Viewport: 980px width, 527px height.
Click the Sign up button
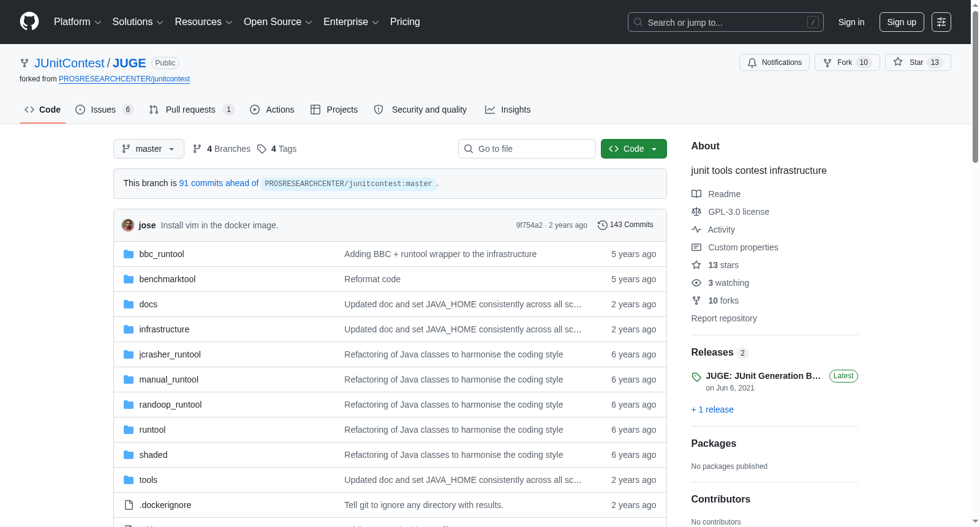[902, 22]
